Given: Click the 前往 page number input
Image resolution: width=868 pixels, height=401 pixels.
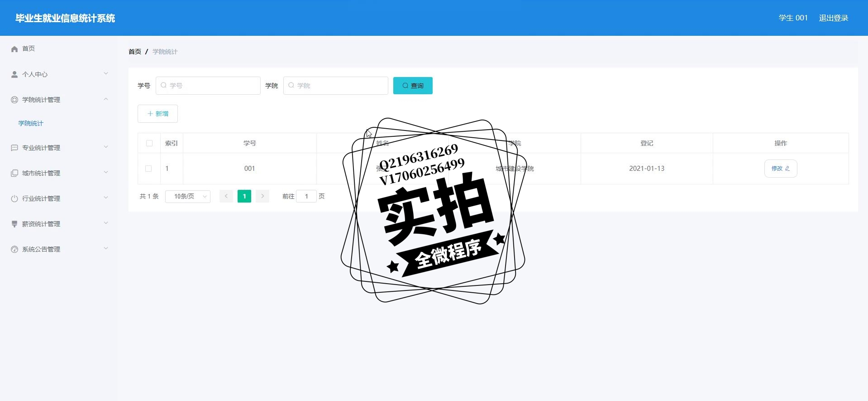Looking at the screenshot, I should tap(306, 196).
